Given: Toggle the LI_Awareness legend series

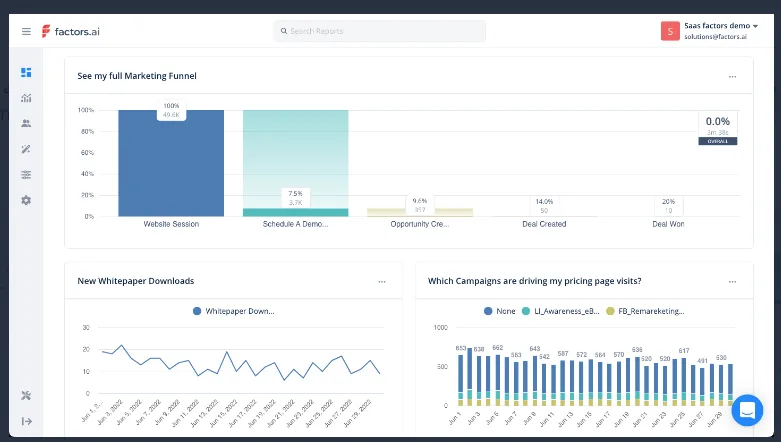Looking at the screenshot, I should coord(560,311).
